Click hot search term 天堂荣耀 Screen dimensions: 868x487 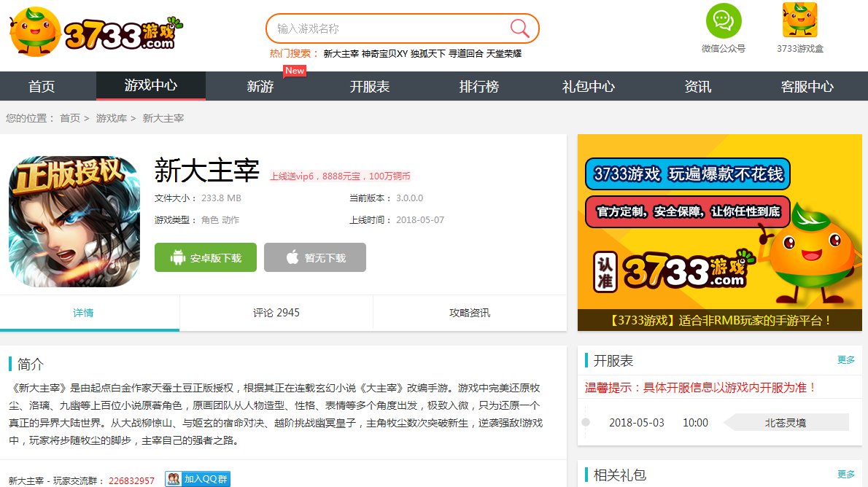pyautogui.click(x=504, y=54)
